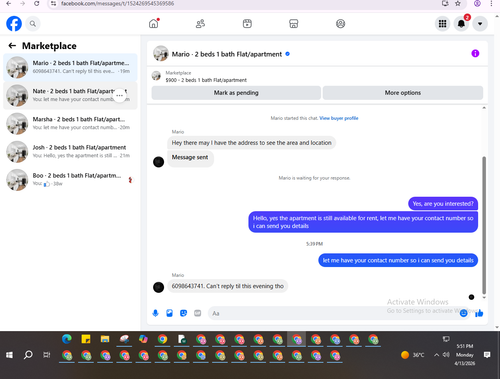Open Microsoft Edge from the taskbar

pyautogui.click(x=67, y=339)
